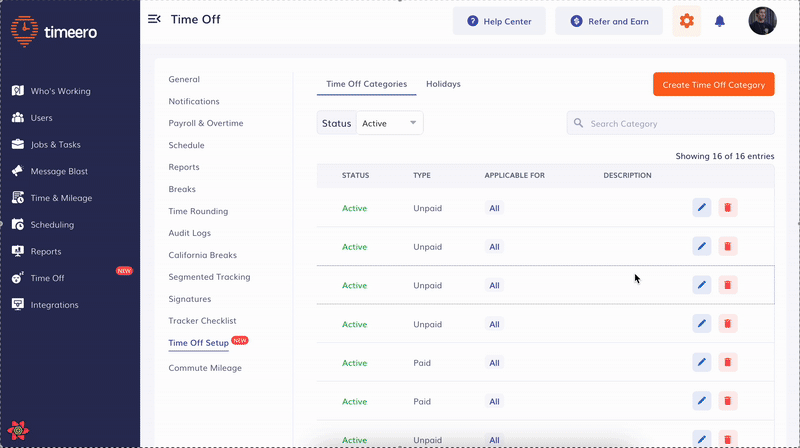This screenshot has width=800, height=448.
Task: Open Reports in the main sidebar
Action: click(x=36, y=252)
